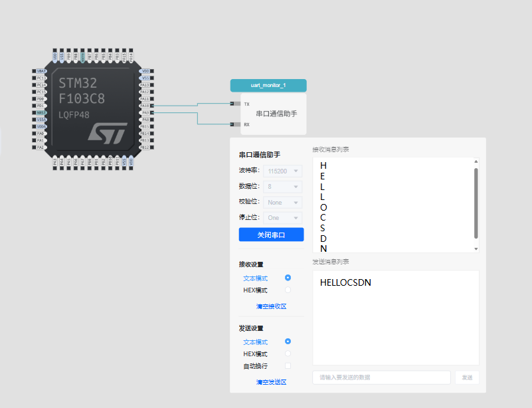Screen dimensions: 532x408
Task: Select the PA9 pin on the chip
Action: pos(147,113)
